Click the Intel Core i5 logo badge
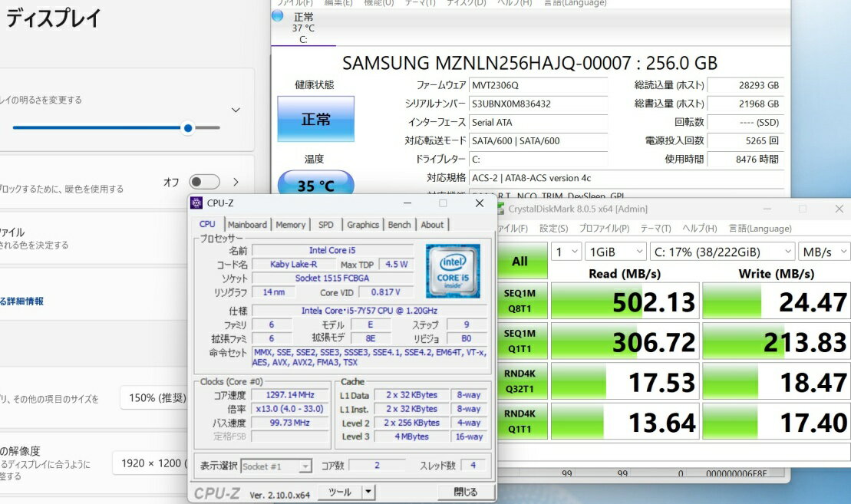Screen dimensions: 851x504 tap(453, 271)
